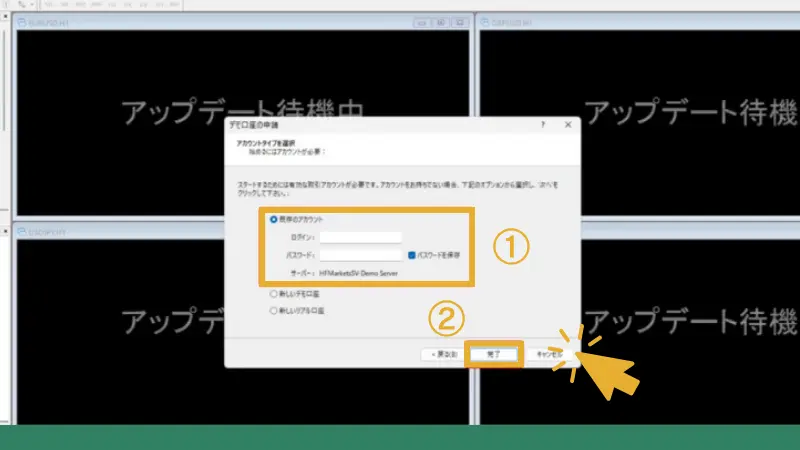Close the demo account application dialog

pos(568,124)
